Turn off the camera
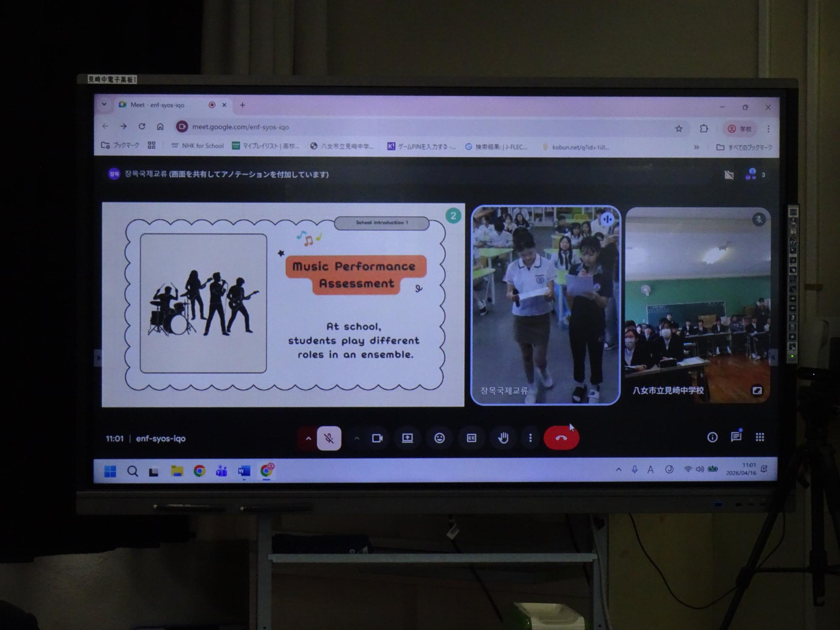Image resolution: width=840 pixels, height=630 pixels. (377, 438)
